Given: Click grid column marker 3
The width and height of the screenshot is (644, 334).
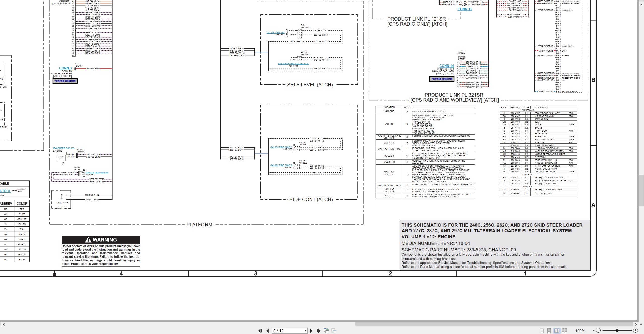Looking at the screenshot, I should [256, 273].
